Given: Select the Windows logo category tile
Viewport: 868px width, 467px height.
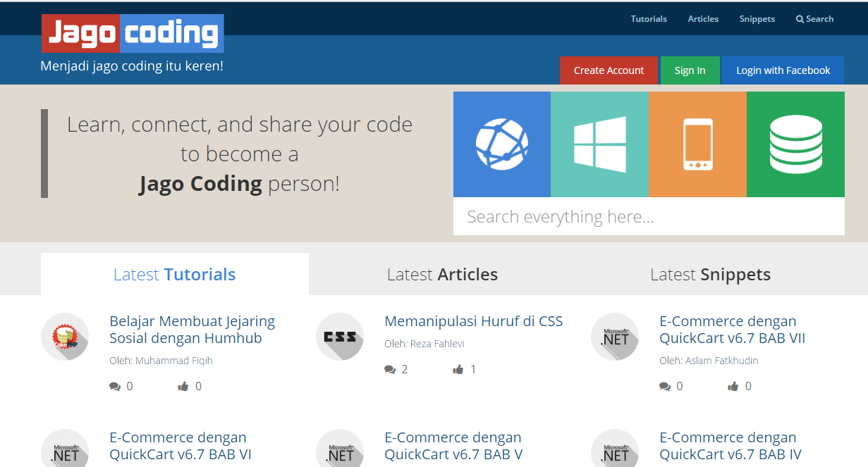Looking at the screenshot, I should (599, 144).
